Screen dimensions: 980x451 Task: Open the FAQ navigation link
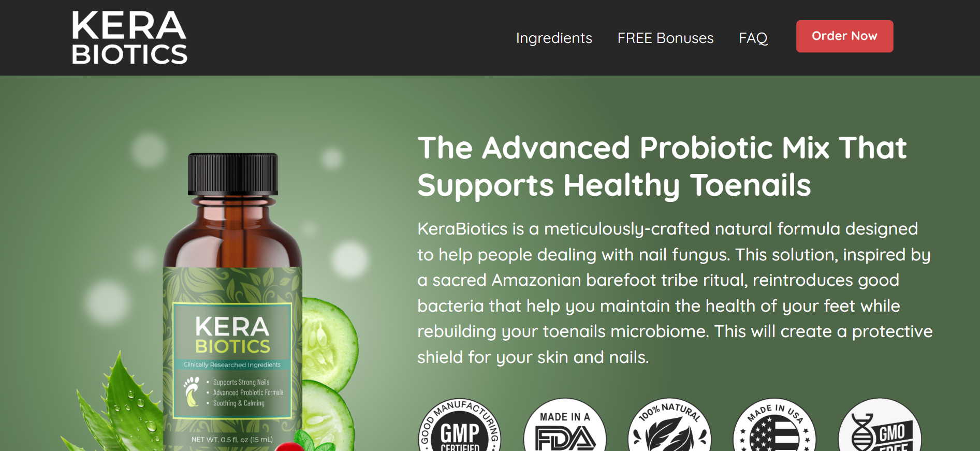pos(753,38)
